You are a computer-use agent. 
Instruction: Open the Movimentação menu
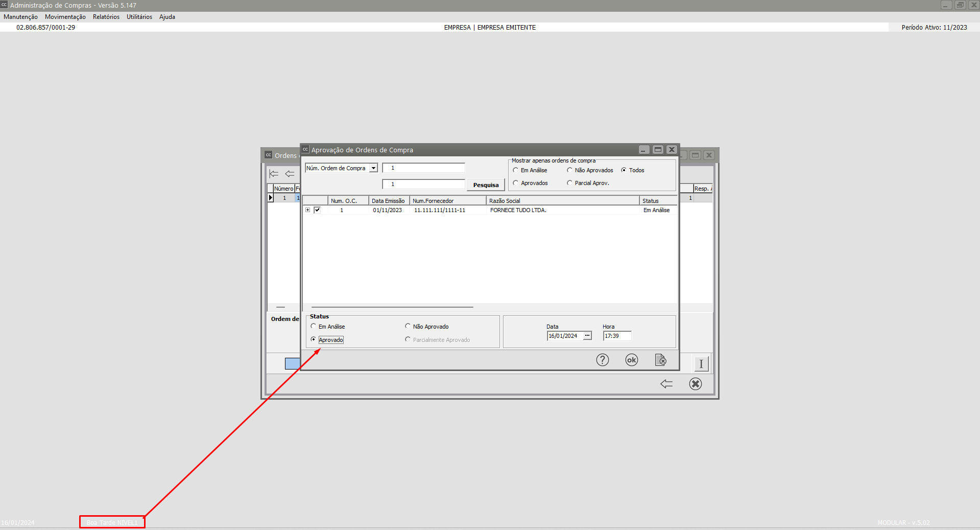[x=65, y=17]
